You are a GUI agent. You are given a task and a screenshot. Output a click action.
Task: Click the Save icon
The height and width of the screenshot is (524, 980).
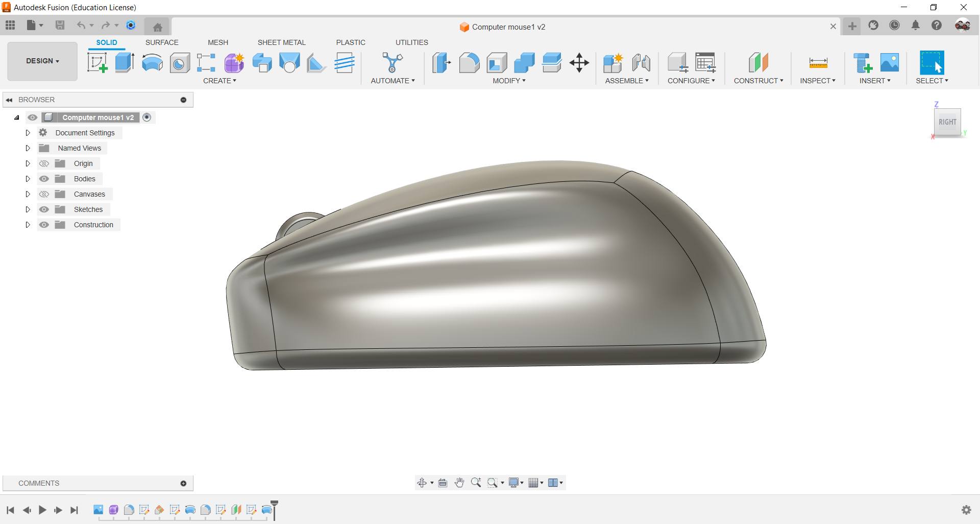click(60, 25)
